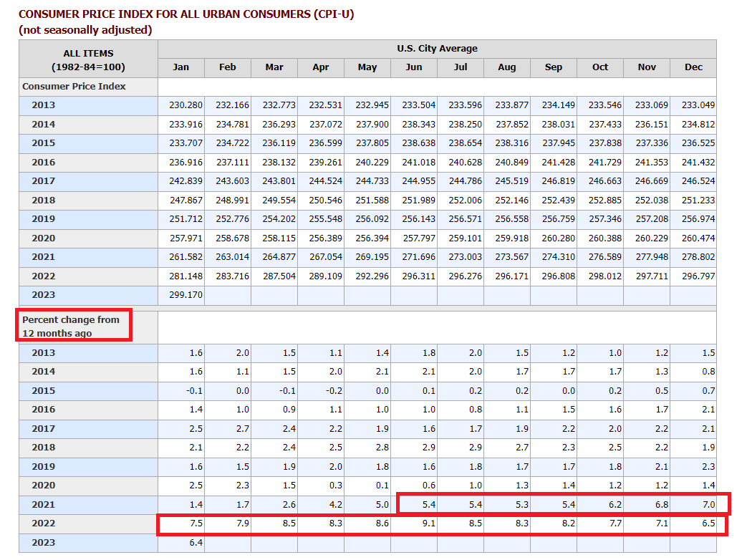Select index value 230.280 for Jan 2013

(x=185, y=105)
